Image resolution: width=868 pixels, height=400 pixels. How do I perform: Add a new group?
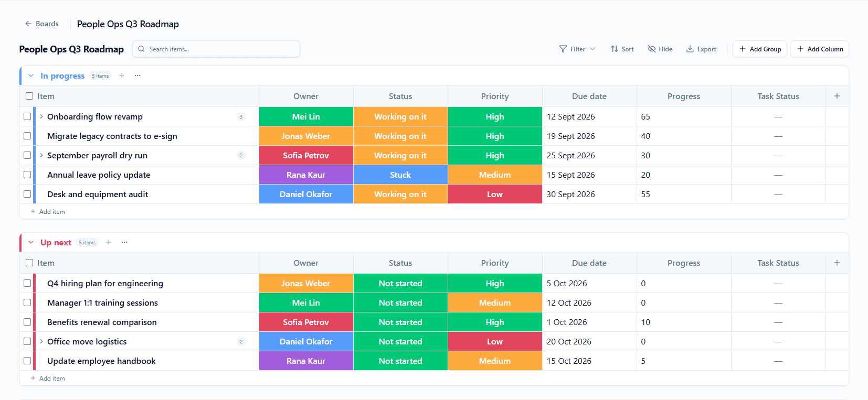coord(760,49)
